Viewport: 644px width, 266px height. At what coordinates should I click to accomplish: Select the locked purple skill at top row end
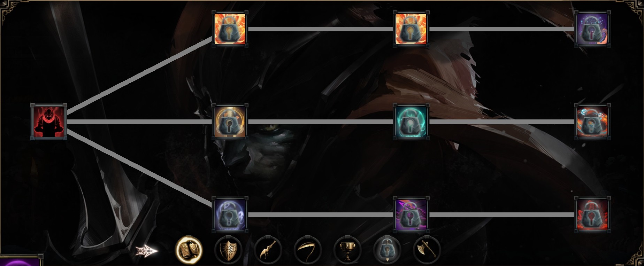(x=592, y=29)
